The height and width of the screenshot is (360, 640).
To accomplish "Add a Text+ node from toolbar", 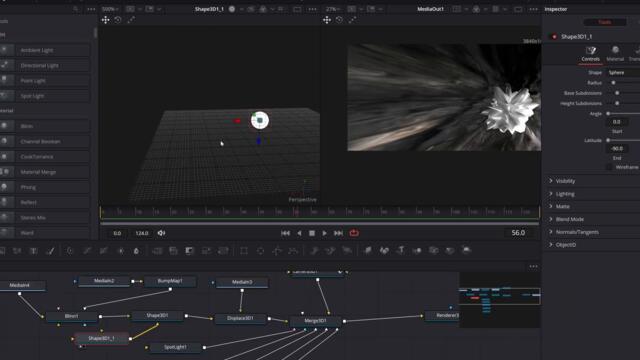I will pos(33,251).
